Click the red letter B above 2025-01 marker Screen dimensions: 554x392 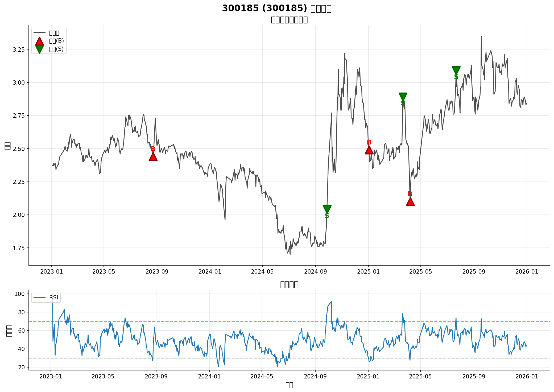[369, 143]
